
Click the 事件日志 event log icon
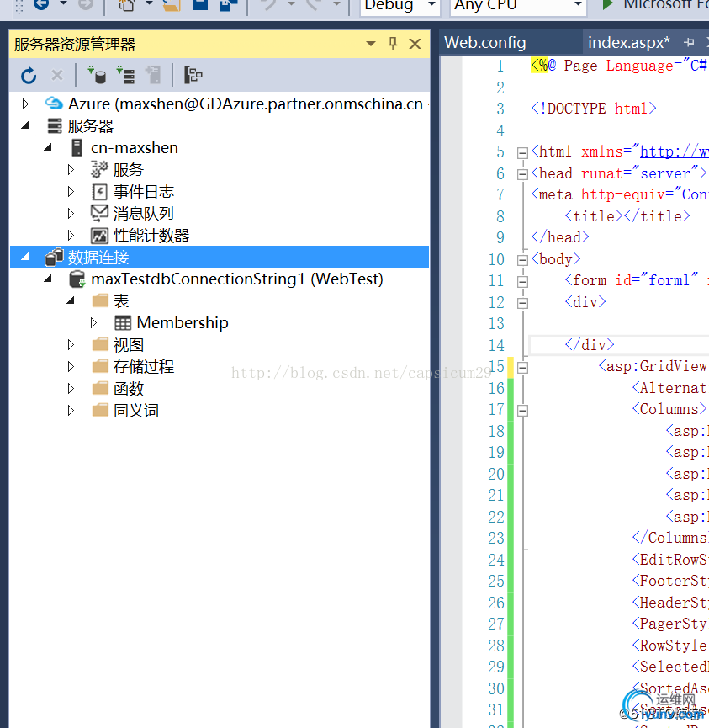coord(99,191)
